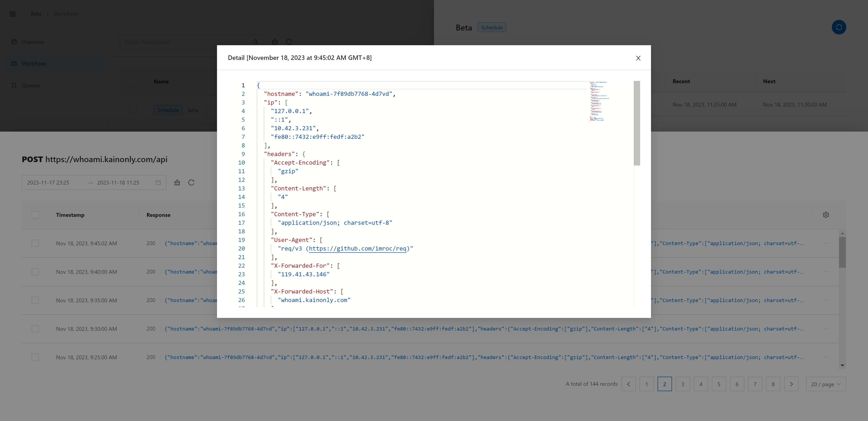Screen dimensions: 868x421
Task: Open more options for 9:30:00 AM row
Action: [826, 329]
